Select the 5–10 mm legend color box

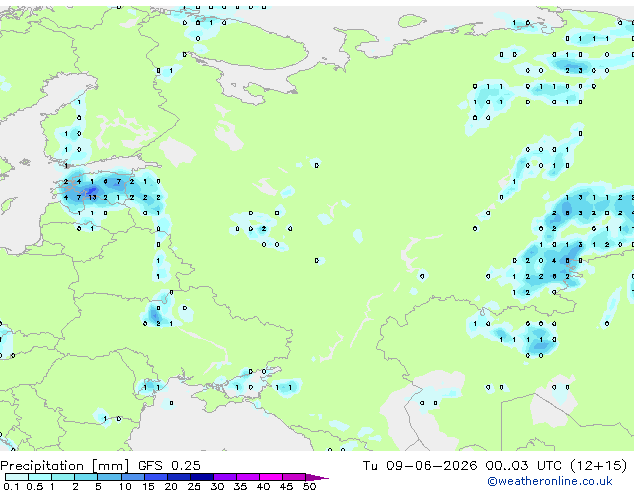pyautogui.click(x=109, y=477)
